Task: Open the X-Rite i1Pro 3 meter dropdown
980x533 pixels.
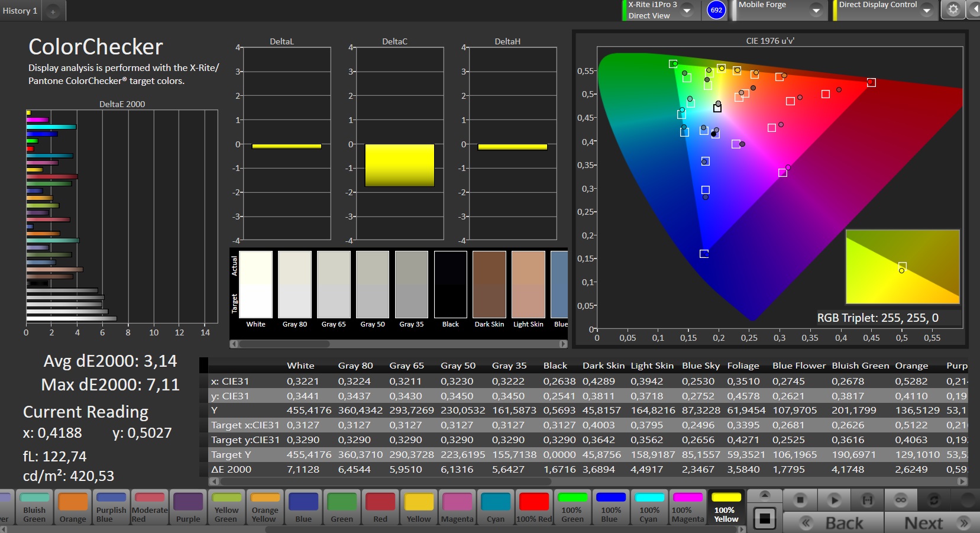Action: coord(687,10)
